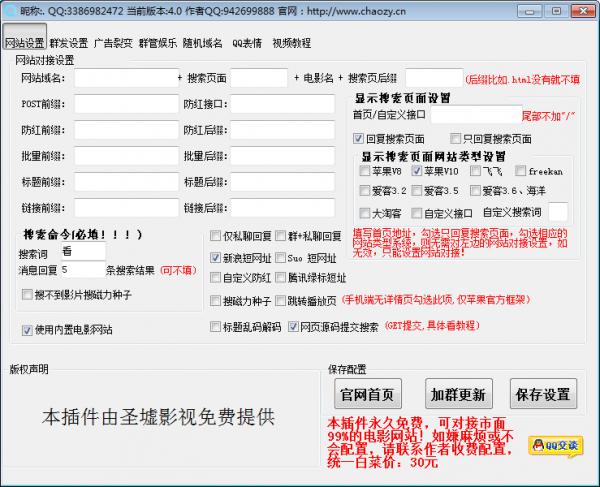Enable the 只回复搜索页面 checkbox

(x=455, y=139)
